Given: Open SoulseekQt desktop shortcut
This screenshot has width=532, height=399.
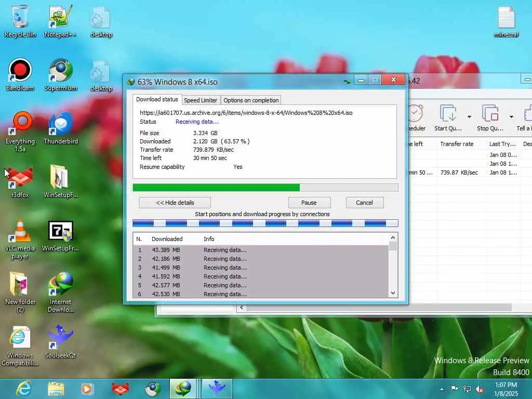Looking at the screenshot, I should tap(60, 342).
